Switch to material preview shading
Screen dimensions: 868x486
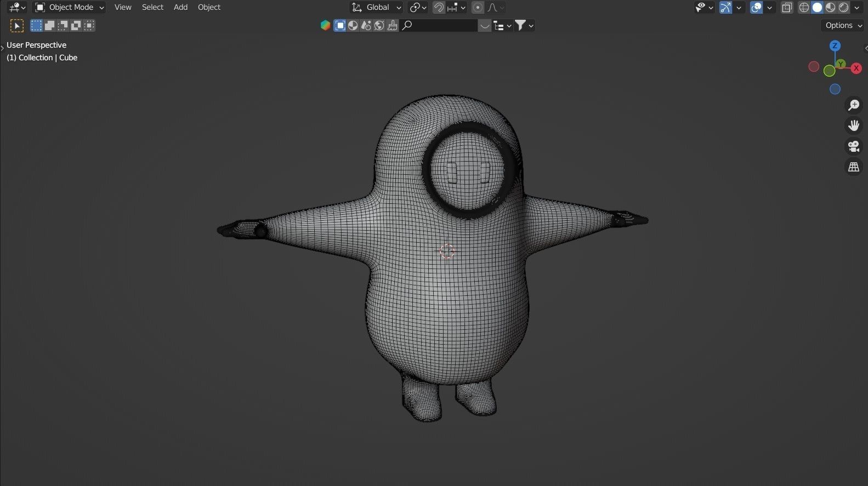830,7
